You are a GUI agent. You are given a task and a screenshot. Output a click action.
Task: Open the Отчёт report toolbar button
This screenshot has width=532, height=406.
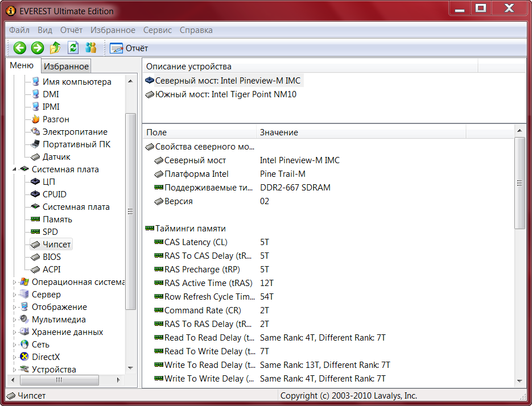129,48
